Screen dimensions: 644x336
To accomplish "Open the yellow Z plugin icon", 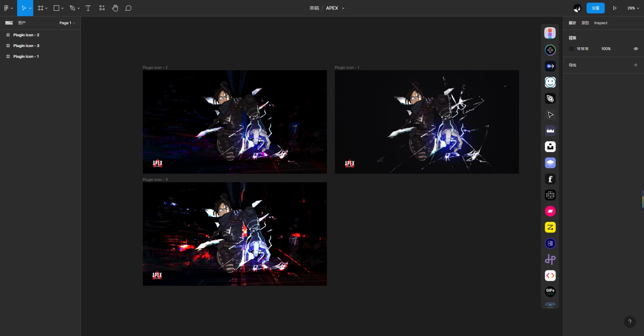I will pos(550,227).
